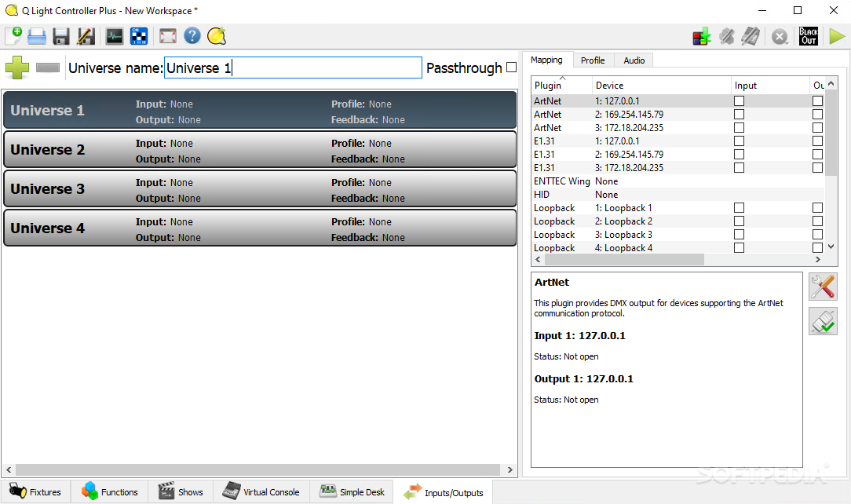This screenshot has height=504, width=851.
Task: Add a new universe with plus icon
Action: [17, 68]
